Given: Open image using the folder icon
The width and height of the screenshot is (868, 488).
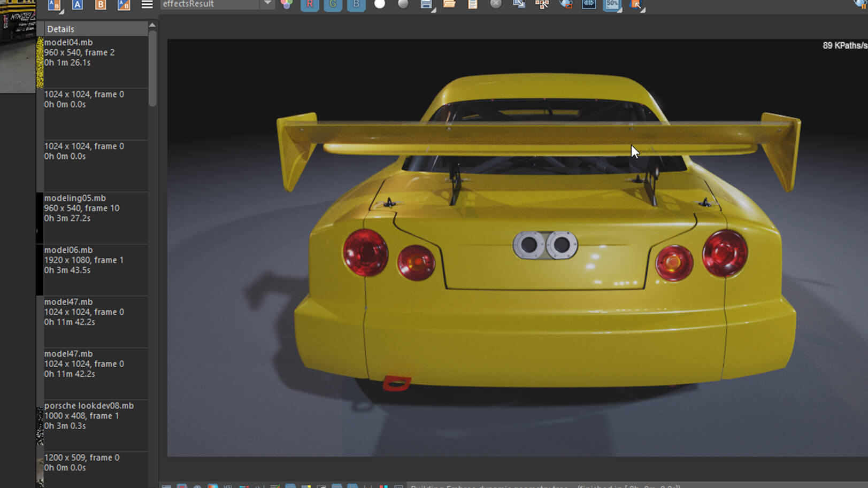Looking at the screenshot, I should tap(449, 4).
